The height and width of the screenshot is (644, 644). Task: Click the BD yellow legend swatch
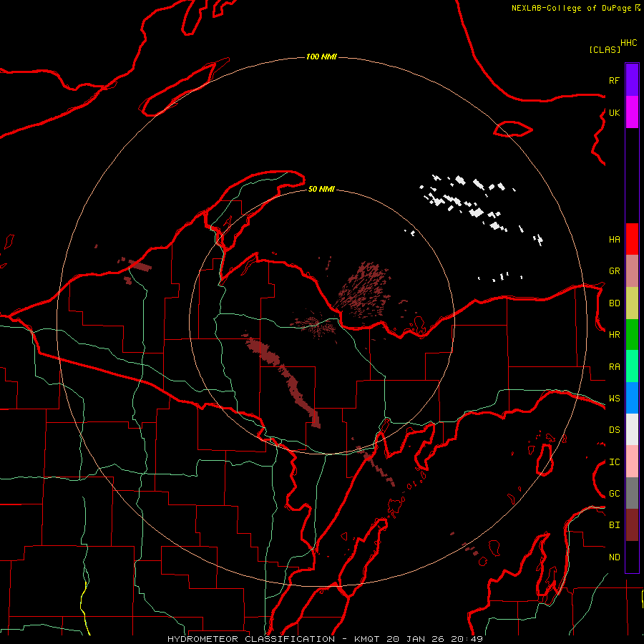click(632, 303)
